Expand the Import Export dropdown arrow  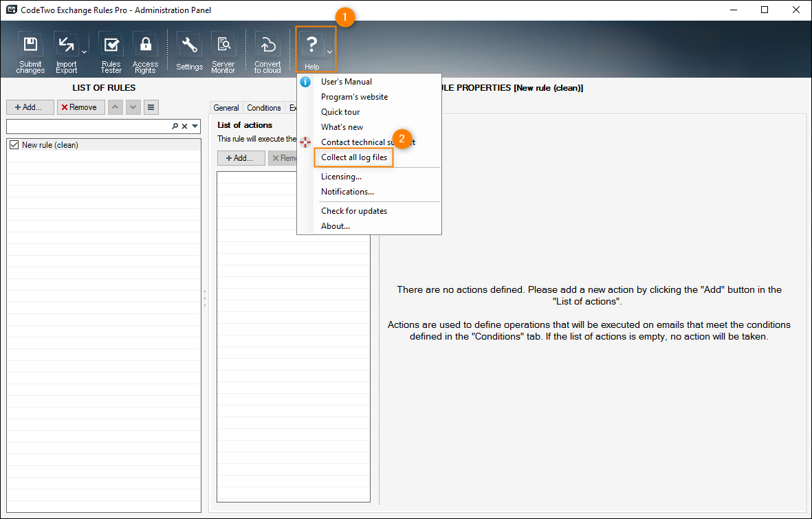[x=84, y=52]
